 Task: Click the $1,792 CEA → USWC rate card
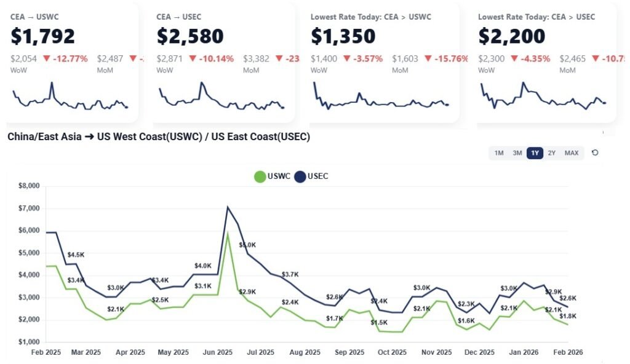click(68, 37)
